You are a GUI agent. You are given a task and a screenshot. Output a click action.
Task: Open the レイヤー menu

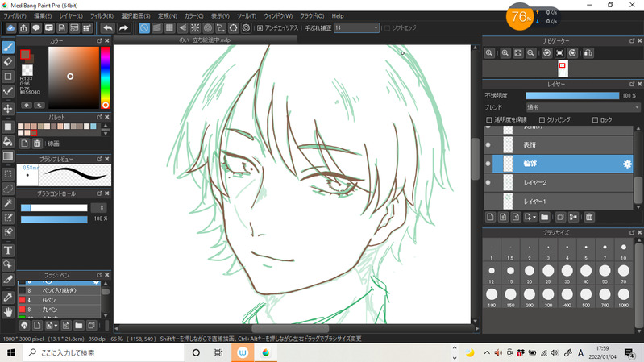(71, 16)
